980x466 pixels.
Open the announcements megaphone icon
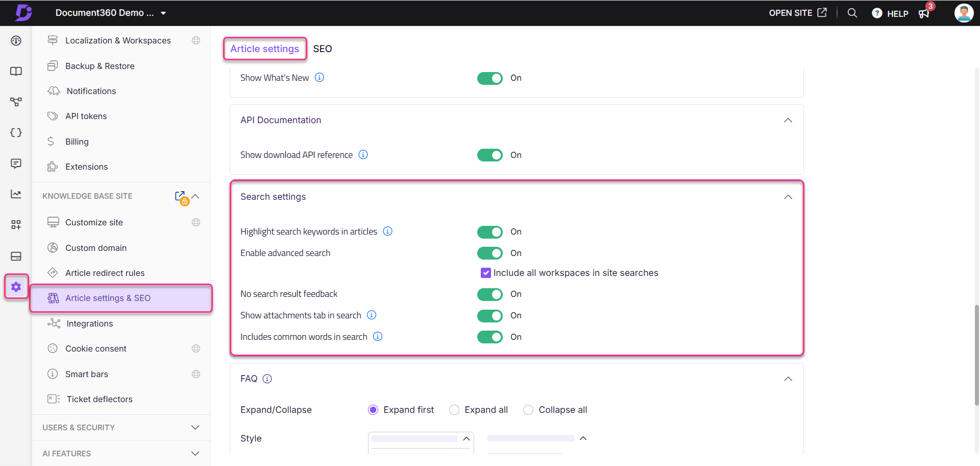pos(924,13)
